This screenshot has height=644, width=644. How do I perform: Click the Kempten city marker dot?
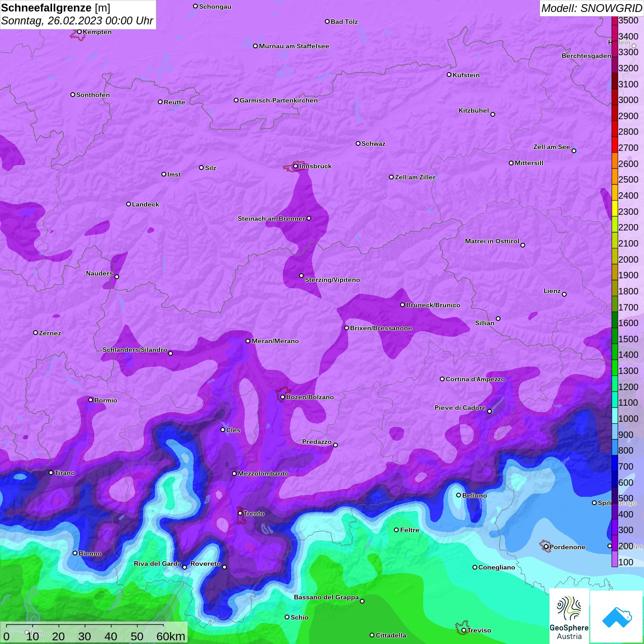tap(79, 32)
